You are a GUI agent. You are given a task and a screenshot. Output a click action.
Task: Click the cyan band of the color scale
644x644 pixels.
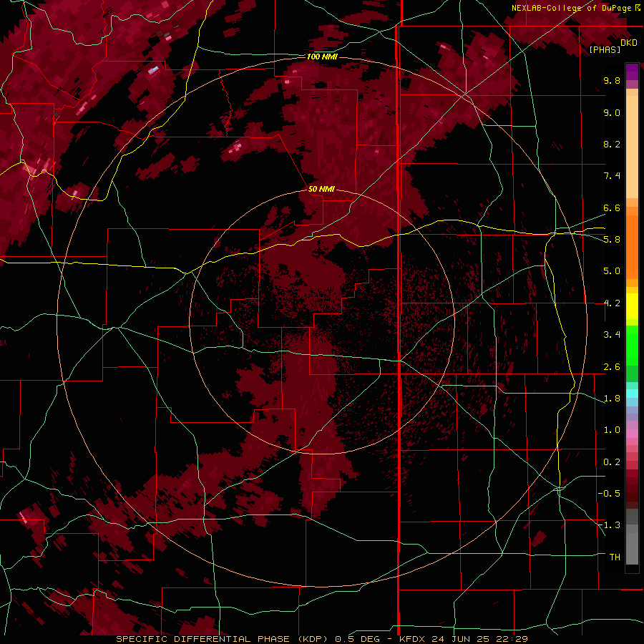pyautogui.click(x=632, y=394)
